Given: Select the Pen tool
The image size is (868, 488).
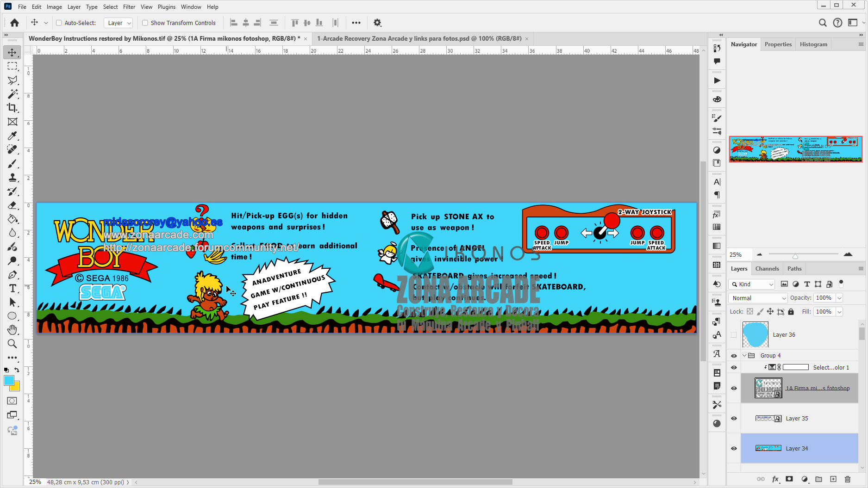Looking at the screenshot, I should [12, 274].
